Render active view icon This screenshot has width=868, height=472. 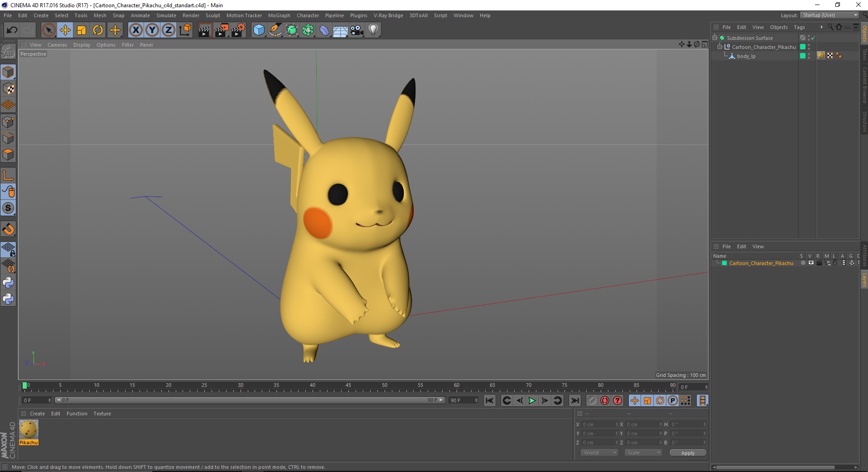point(205,30)
